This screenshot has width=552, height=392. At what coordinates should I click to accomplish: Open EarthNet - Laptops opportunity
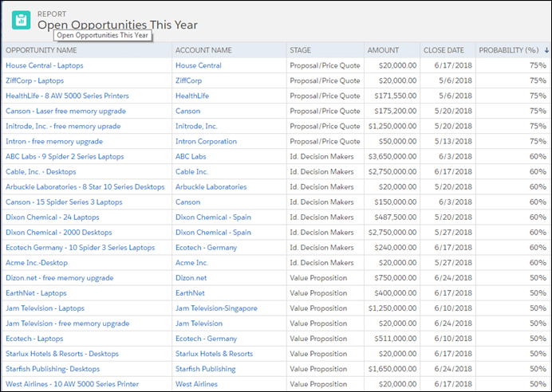36,293
